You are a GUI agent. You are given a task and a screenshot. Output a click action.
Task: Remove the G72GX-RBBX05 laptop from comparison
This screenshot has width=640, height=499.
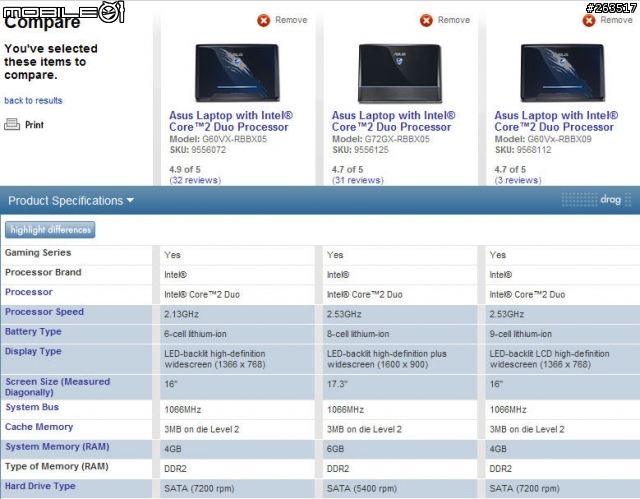click(x=445, y=20)
